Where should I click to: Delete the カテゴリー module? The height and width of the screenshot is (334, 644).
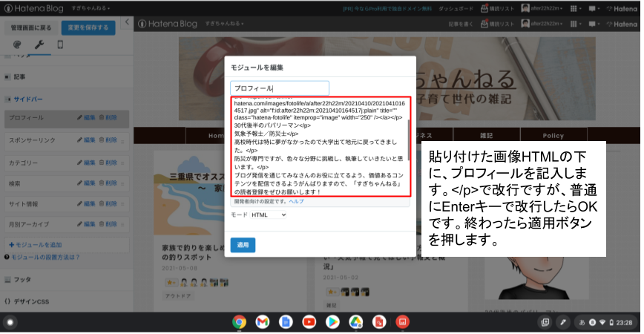point(108,163)
